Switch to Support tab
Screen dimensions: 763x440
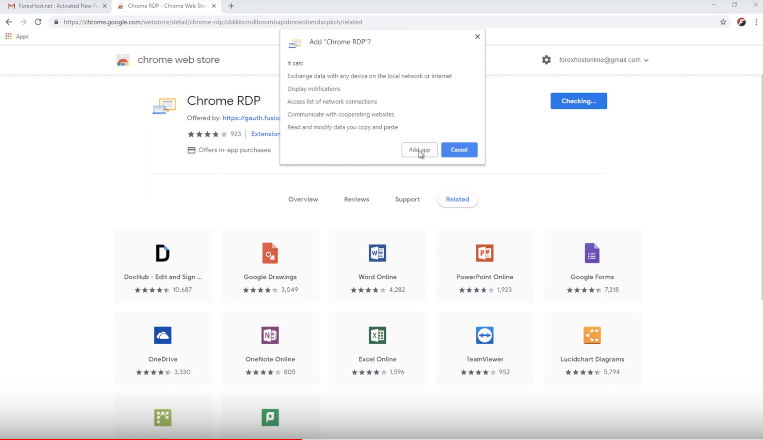(407, 199)
